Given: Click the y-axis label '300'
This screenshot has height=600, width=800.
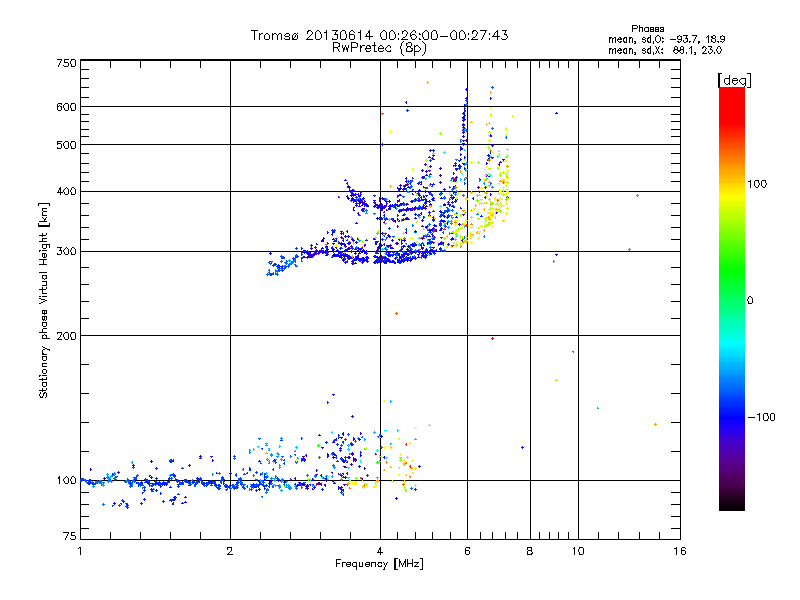Looking at the screenshot, I should [x=66, y=252].
